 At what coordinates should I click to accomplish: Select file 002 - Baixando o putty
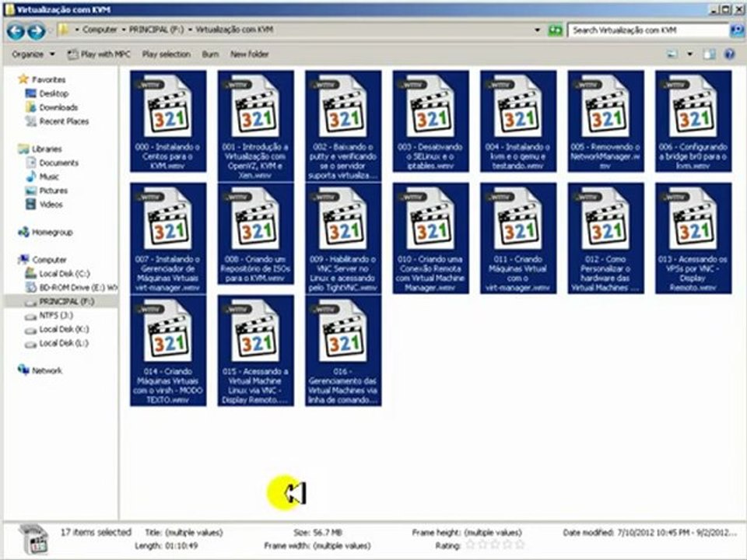343,126
